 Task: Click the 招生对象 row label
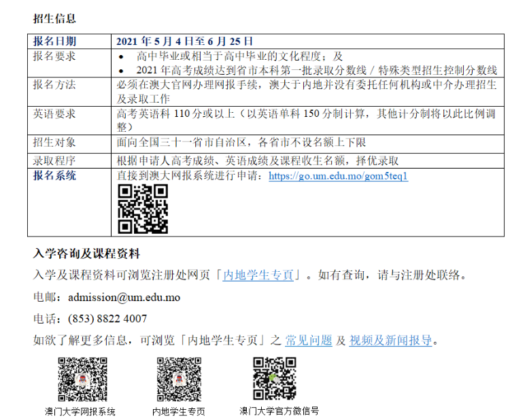(54, 143)
